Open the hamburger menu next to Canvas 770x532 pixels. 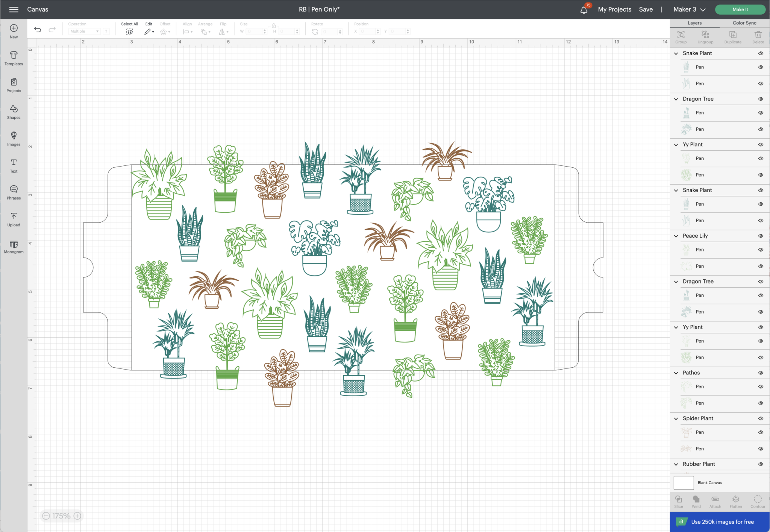coord(14,9)
